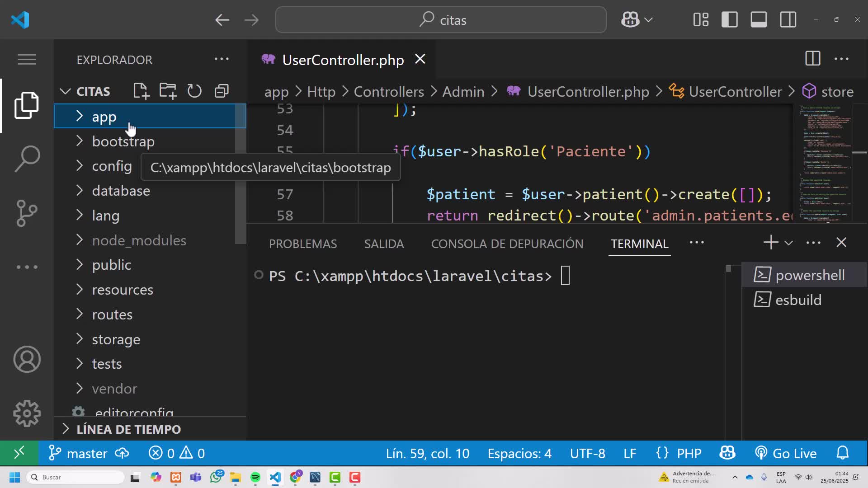The image size is (868, 488).
Task: Open terminal panel more actions ellipsis
Action: [x=813, y=243]
